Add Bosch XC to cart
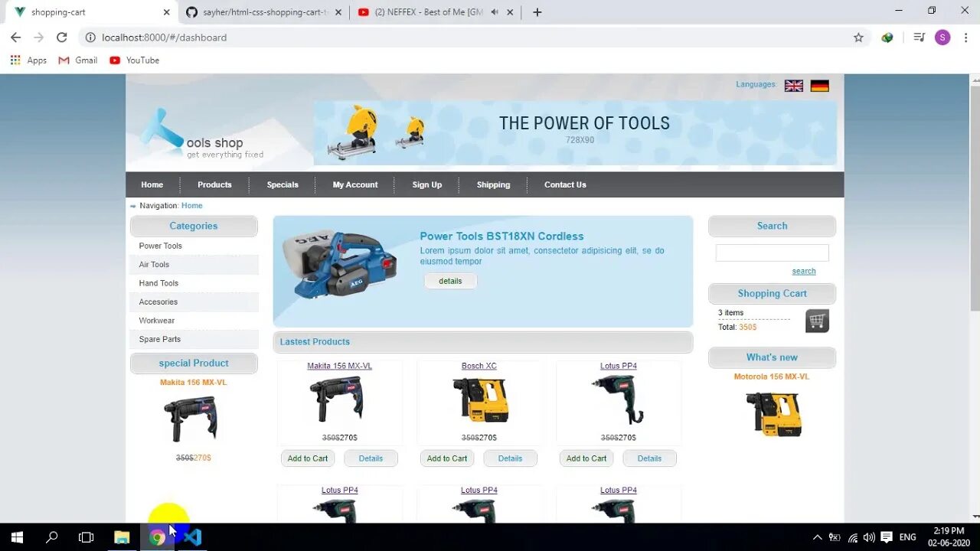The image size is (980, 551). (x=447, y=458)
